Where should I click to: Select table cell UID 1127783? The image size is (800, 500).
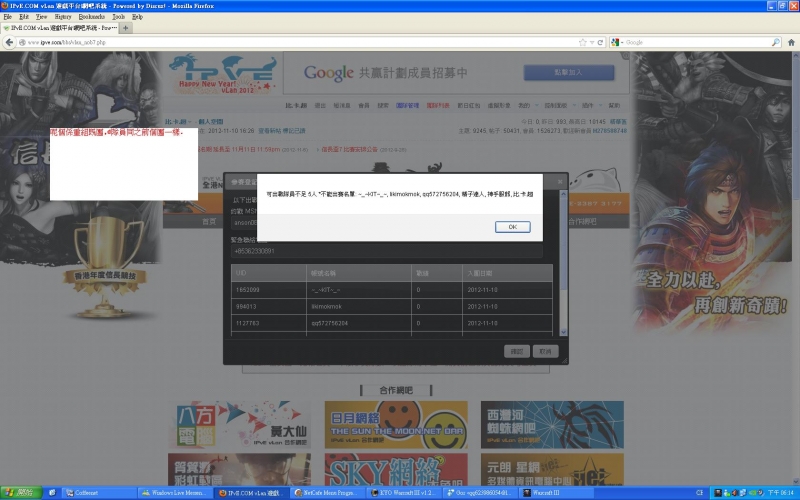click(x=268, y=323)
